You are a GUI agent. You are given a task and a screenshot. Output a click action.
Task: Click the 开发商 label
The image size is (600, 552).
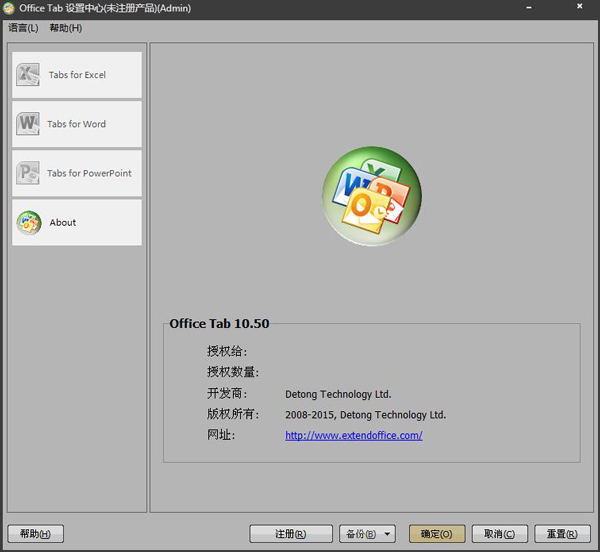click(x=227, y=393)
